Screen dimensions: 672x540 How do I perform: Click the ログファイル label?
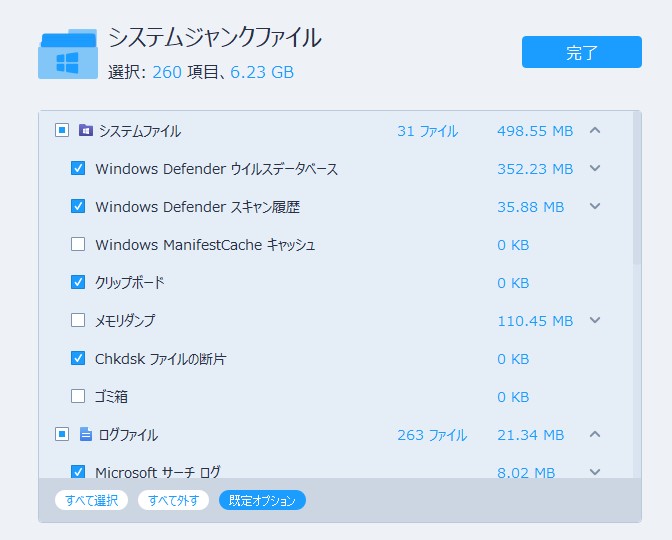click(x=128, y=435)
